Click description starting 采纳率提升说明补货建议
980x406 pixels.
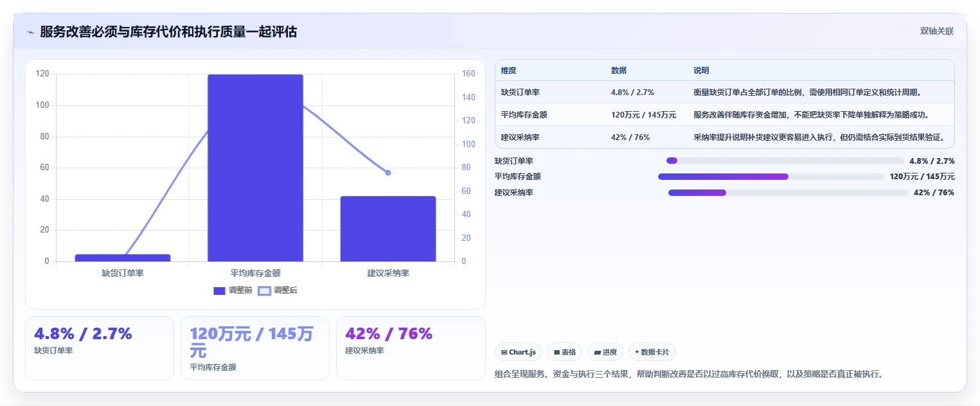[818, 137]
